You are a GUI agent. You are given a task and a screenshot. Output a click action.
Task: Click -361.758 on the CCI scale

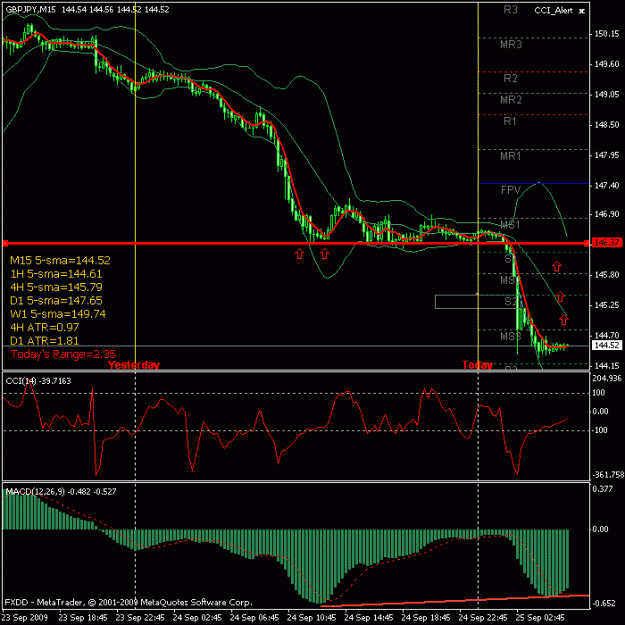tap(607, 475)
